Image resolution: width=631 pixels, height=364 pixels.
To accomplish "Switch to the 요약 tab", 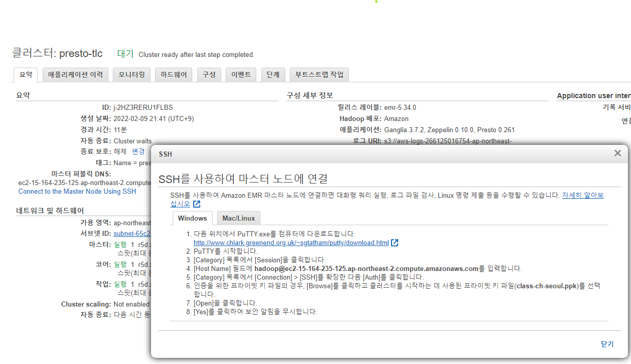I will pos(25,75).
